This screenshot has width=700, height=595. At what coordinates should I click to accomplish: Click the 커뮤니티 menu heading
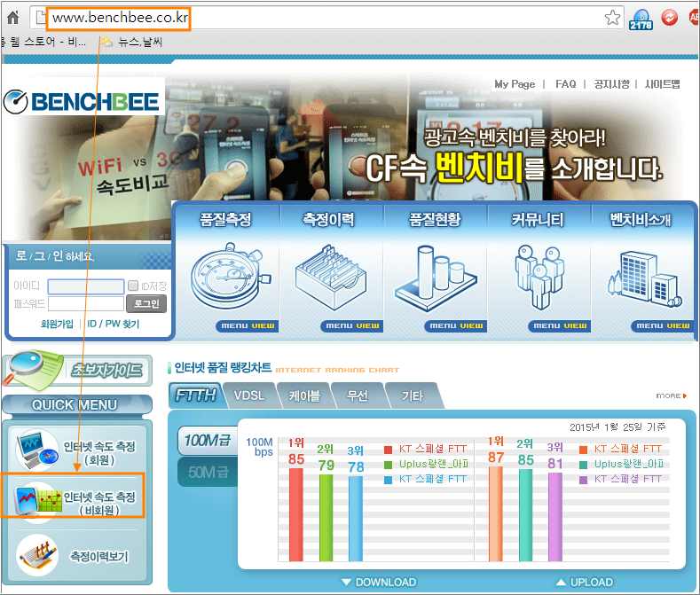click(x=538, y=219)
